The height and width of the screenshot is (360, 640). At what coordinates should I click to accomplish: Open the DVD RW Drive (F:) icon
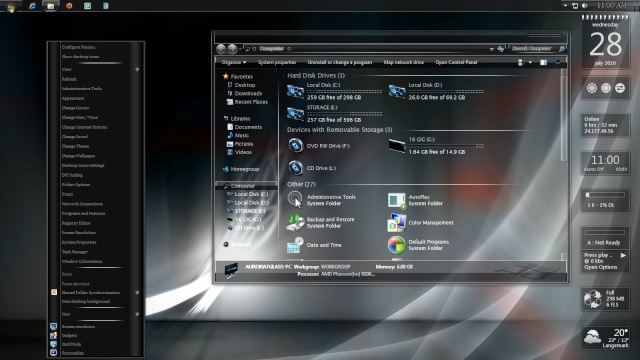click(x=296, y=145)
